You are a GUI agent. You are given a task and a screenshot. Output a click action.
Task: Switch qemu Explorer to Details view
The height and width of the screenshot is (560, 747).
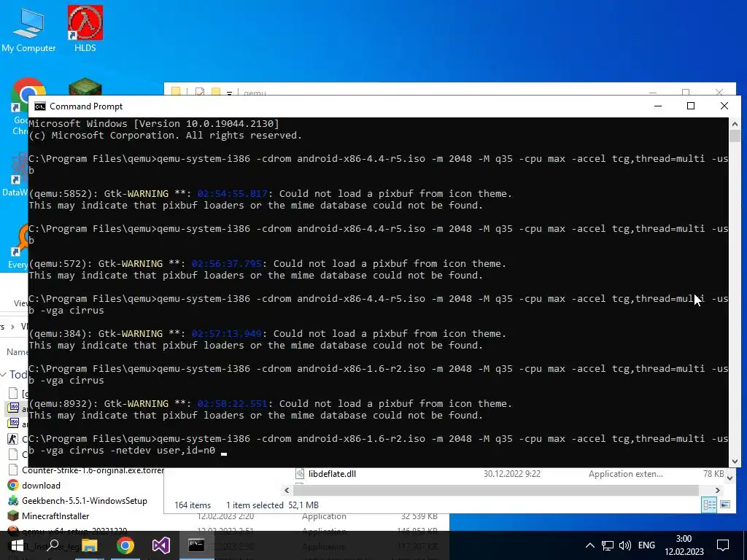coord(709,505)
